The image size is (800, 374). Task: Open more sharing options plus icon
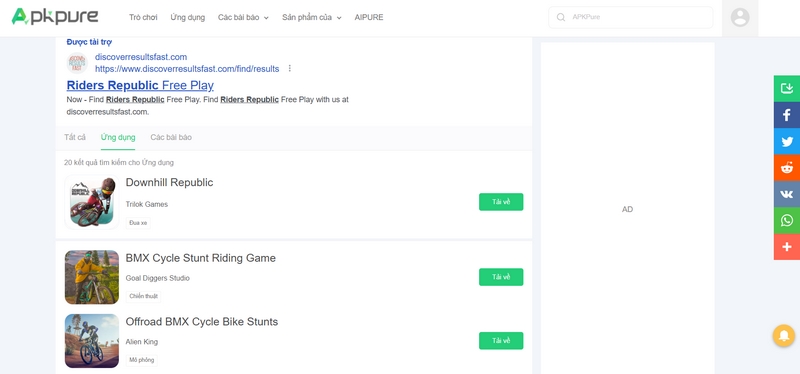787,247
